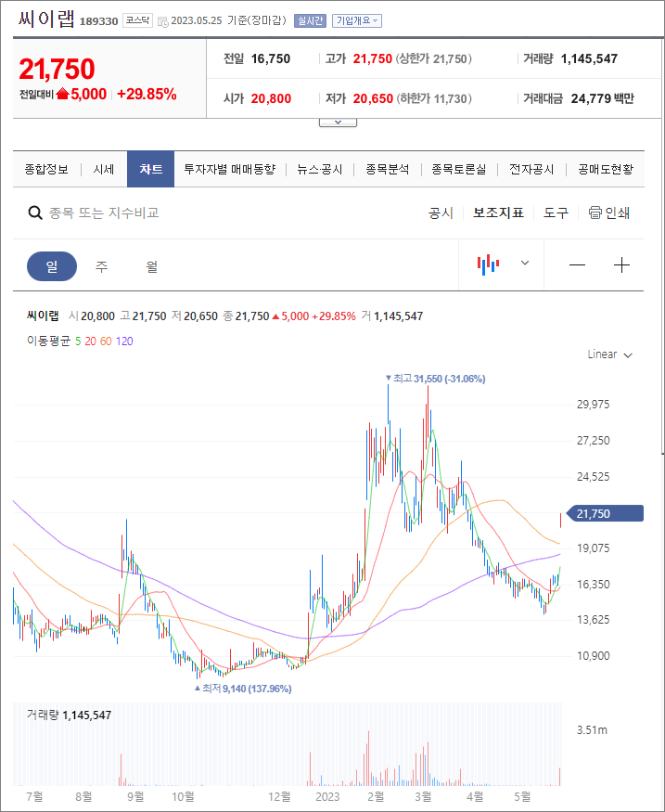665x812 pixels.
Task: Click the printer icon for 인쇄
Action: coord(595,213)
